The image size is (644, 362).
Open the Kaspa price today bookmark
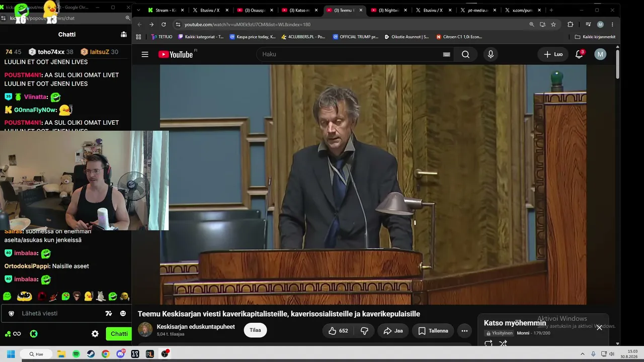tap(253, 37)
